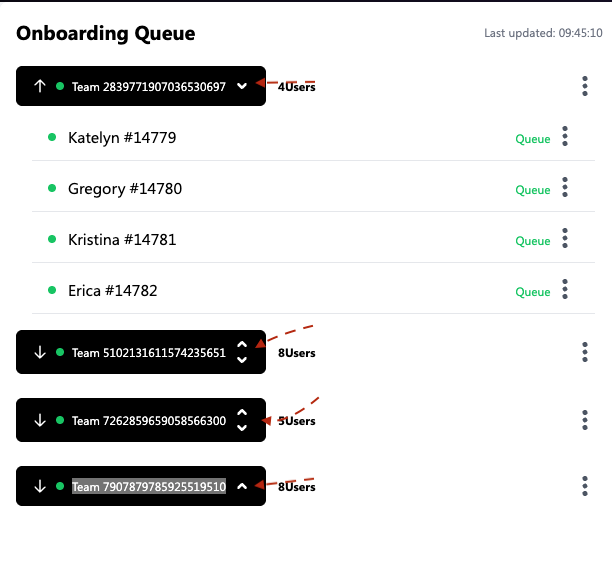This screenshot has height=580, width=612.
Task: Click highlighted Team 7907879785925519510 name
Action: click(149, 487)
